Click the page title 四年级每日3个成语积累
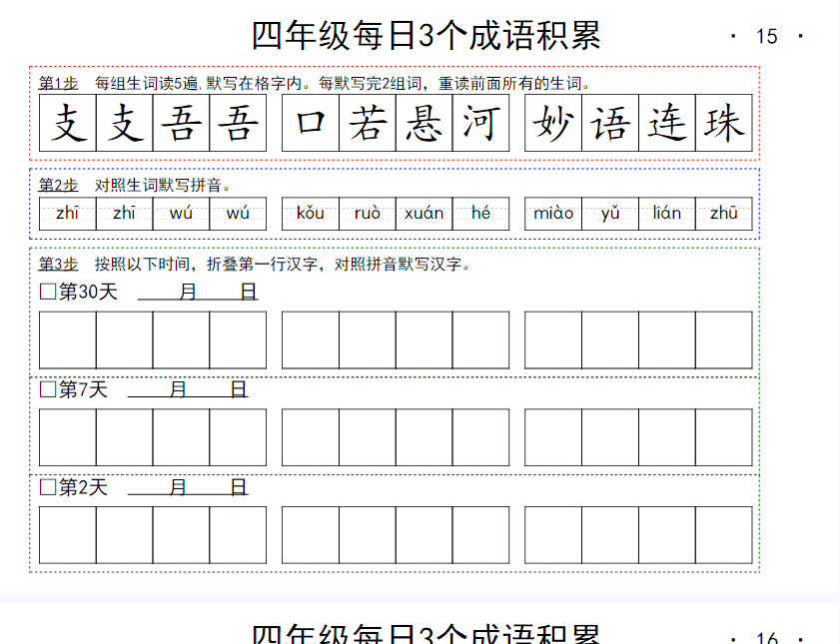This screenshot has width=840, height=644. click(426, 35)
